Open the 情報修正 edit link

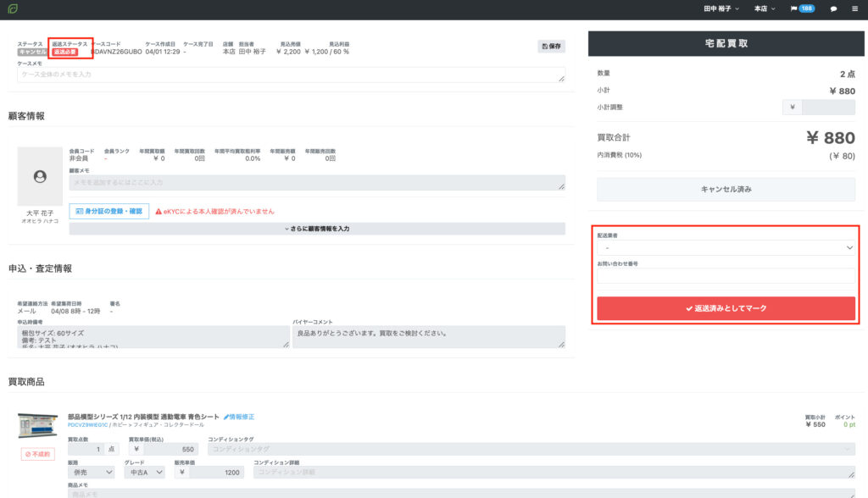[x=239, y=417]
